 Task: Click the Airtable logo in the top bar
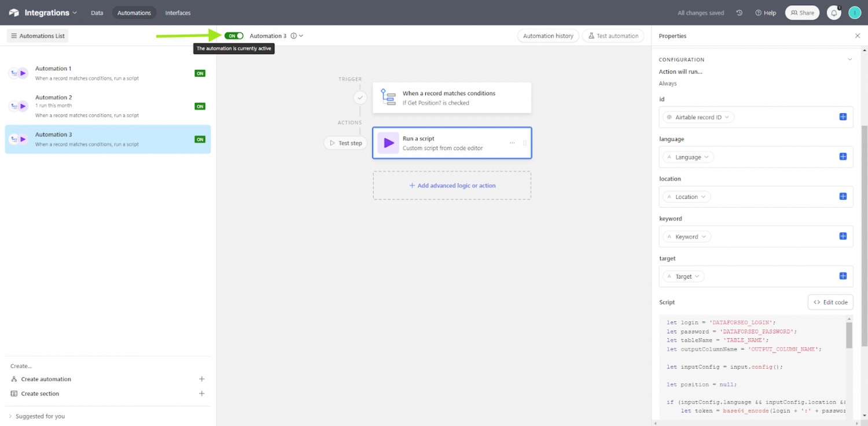14,12
